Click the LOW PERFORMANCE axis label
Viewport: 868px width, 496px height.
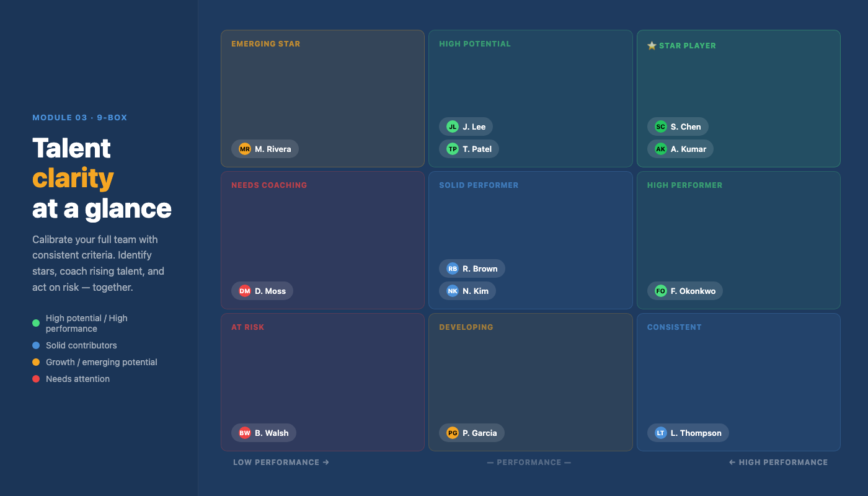pyautogui.click(x=281, y=463)
